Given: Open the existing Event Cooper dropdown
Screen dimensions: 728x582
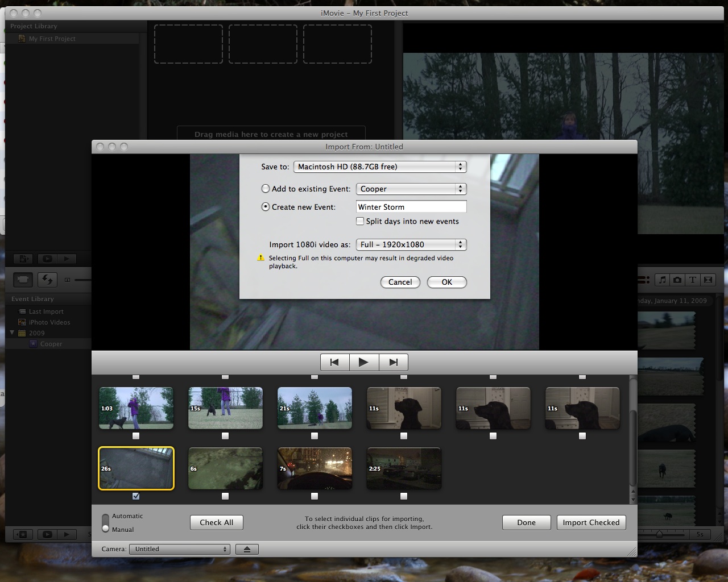Looking at the screenshot, I should (x=411, y=189).
